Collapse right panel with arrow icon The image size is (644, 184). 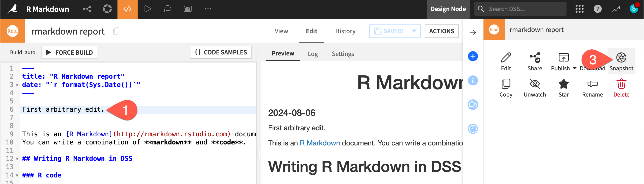point(473,32)
